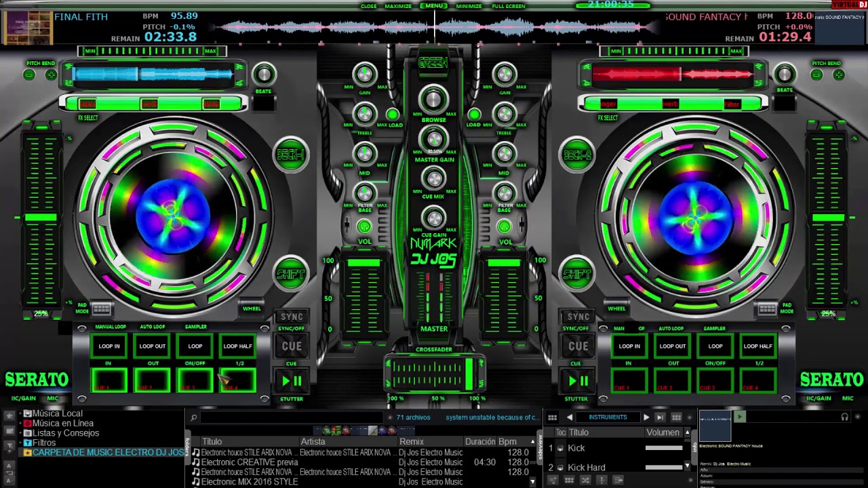This screenshot has height=488, width=868.
Task: Click the crossfader slider handle
Action: (469, 373)
